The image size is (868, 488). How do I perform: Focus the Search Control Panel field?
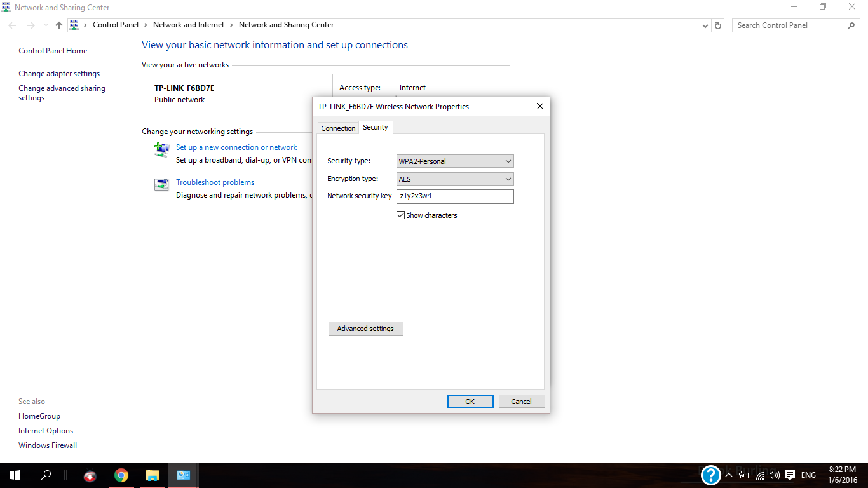tap(796, 25)
